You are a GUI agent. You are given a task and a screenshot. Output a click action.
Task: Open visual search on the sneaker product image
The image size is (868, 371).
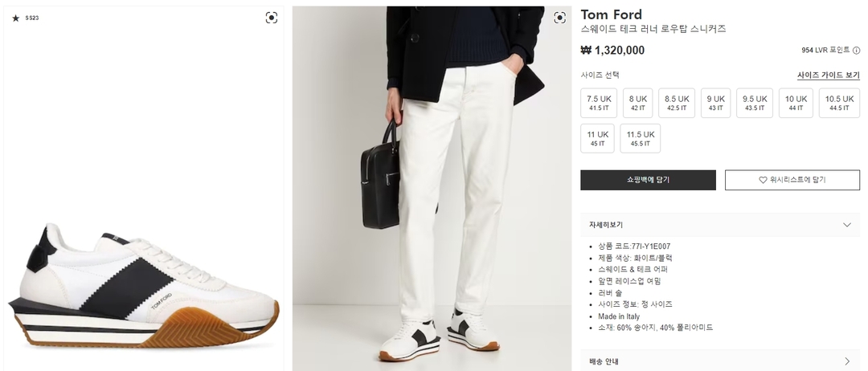pos(272,18)
